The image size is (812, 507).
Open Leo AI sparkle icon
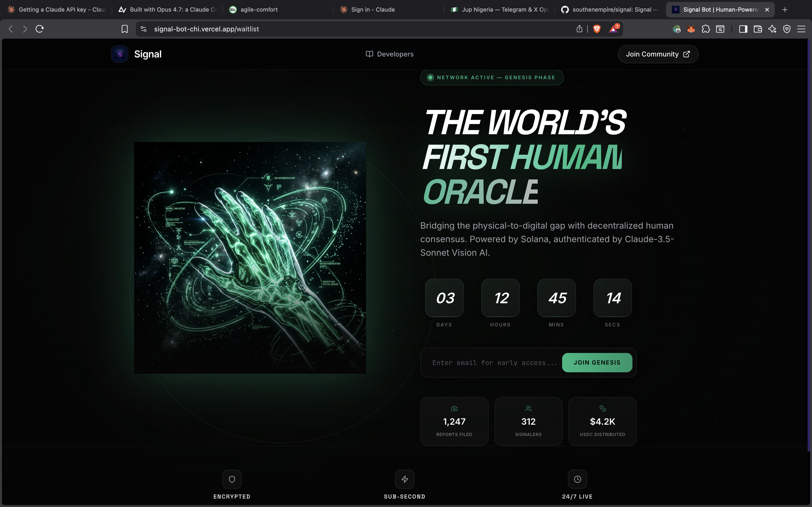coord(772,29)
